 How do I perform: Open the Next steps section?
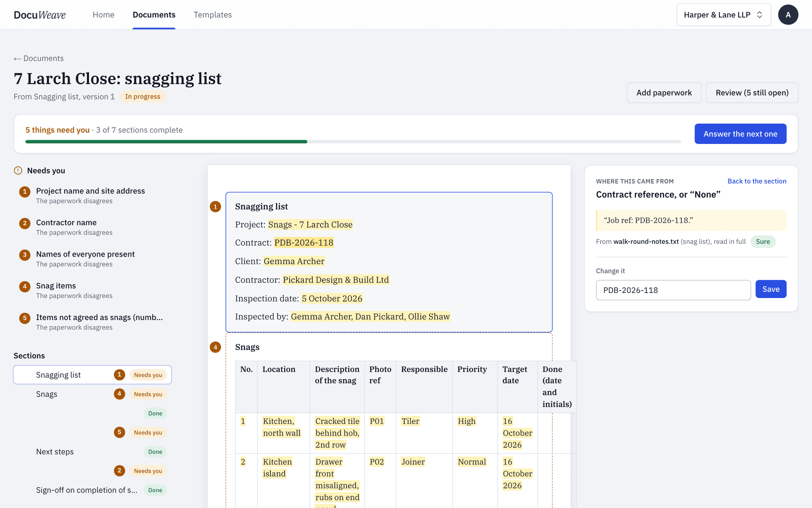[x=92, y=451]
